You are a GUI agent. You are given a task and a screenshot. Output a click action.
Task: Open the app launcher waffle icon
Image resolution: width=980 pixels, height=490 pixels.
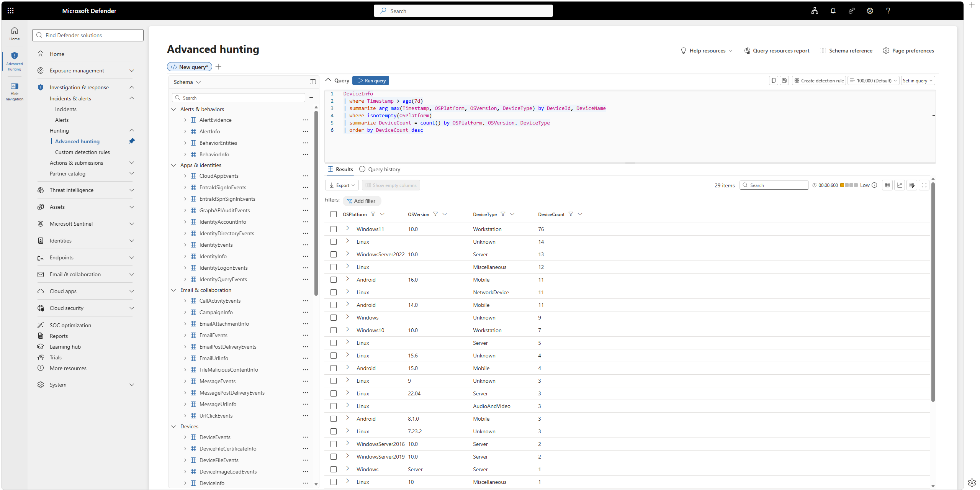11,11
